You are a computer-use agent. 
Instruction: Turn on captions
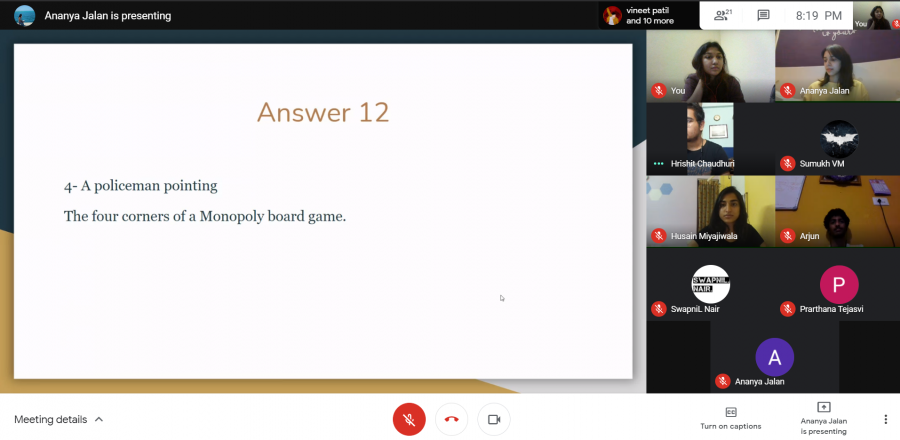730,417
